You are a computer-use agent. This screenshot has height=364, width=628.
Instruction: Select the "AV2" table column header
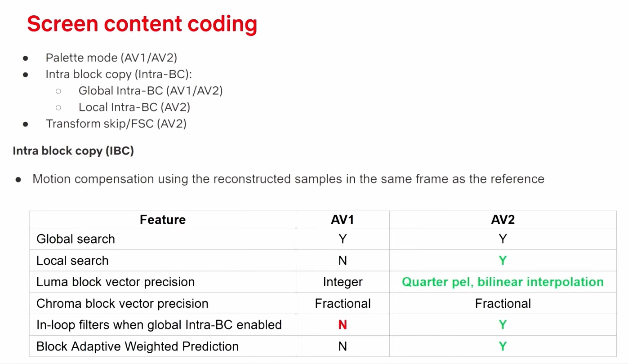(x=503, y=220)
